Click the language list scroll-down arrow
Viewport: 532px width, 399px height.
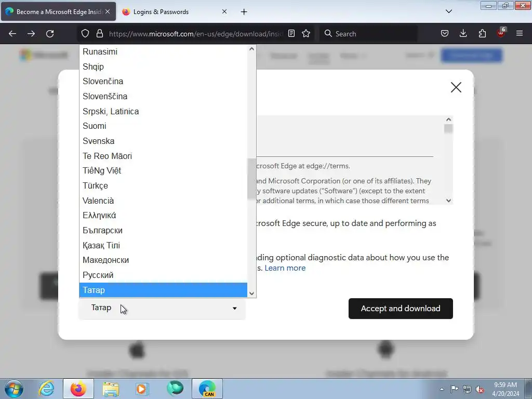click(251, 294)
